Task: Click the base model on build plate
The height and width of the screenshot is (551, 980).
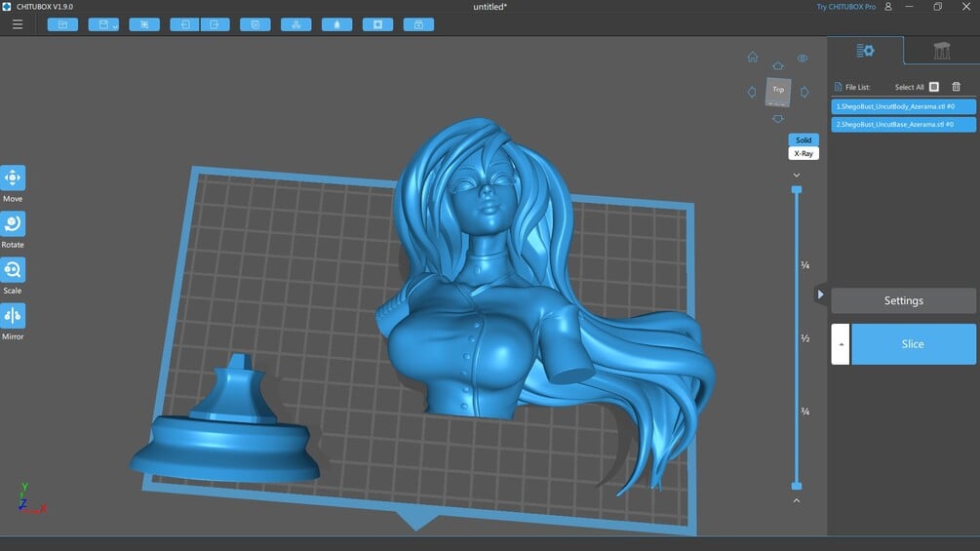Action: 225,431
